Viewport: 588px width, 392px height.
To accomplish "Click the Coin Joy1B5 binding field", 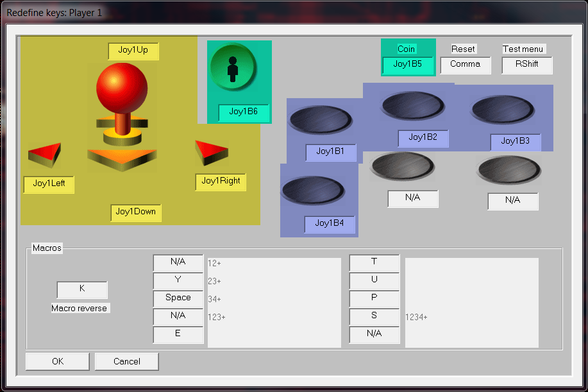I will [x=408, y=64].
